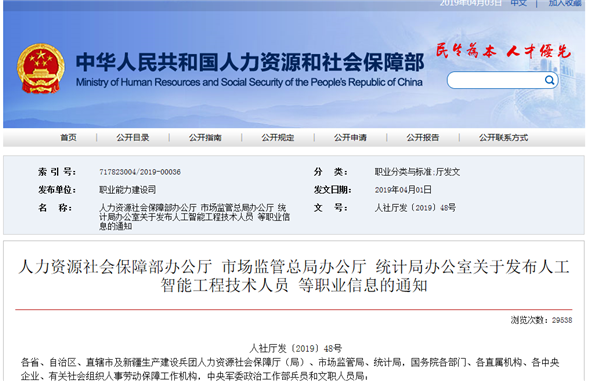Viewport: 600px width, 381px height.
Task: Select issue date 2019年04月01日
Action: (403, 190)
